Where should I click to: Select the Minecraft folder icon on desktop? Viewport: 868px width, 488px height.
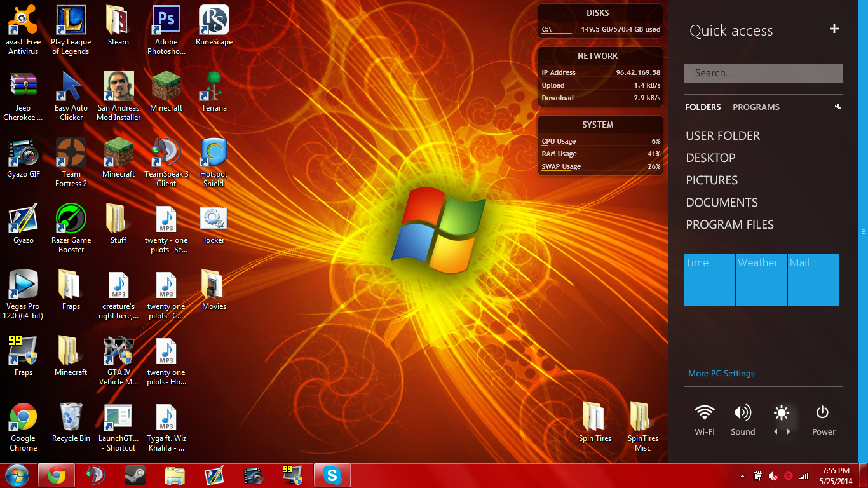pos(71,356)
